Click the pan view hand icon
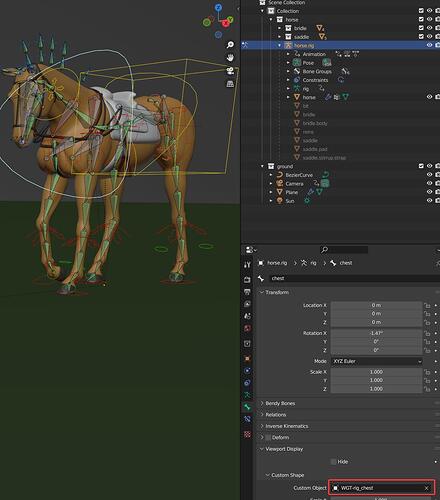The width and height of the screenshot is (440, 500). coord(230,58)
